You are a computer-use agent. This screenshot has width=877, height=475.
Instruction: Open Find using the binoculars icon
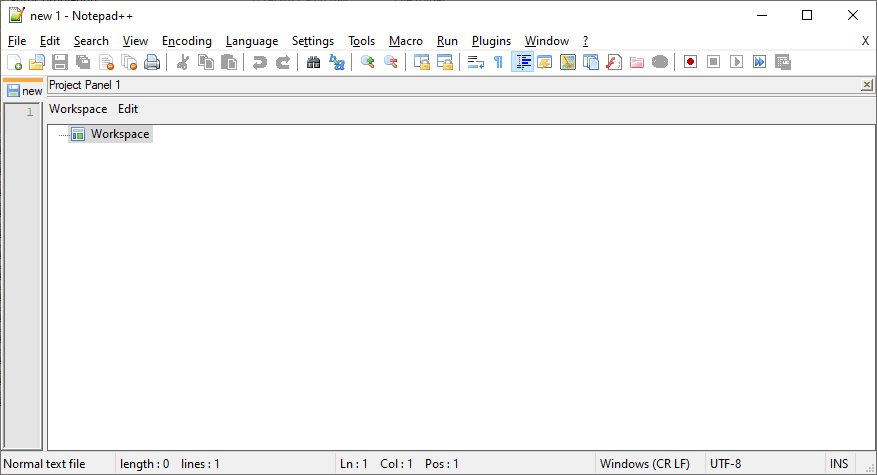(313, 62)
